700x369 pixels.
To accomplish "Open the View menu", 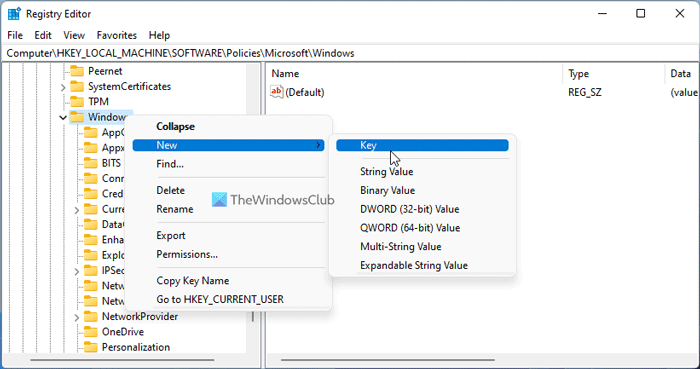I will [74, 35].
